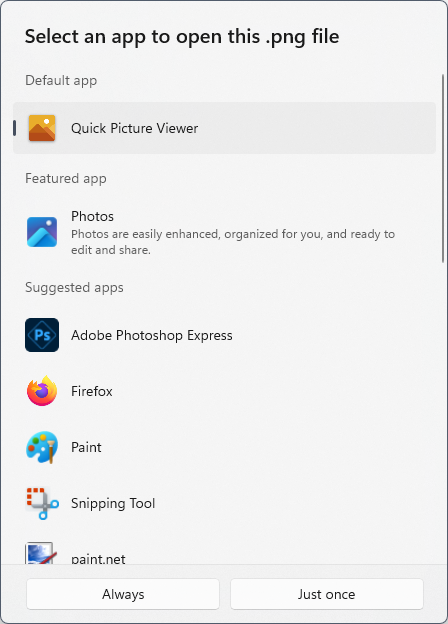
Task: Pick the Firefox list entry text
Action: (92, 391)
